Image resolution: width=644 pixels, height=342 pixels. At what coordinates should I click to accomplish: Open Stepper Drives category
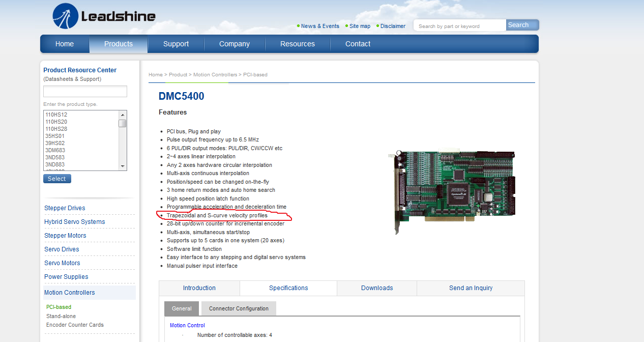[65, 208]
